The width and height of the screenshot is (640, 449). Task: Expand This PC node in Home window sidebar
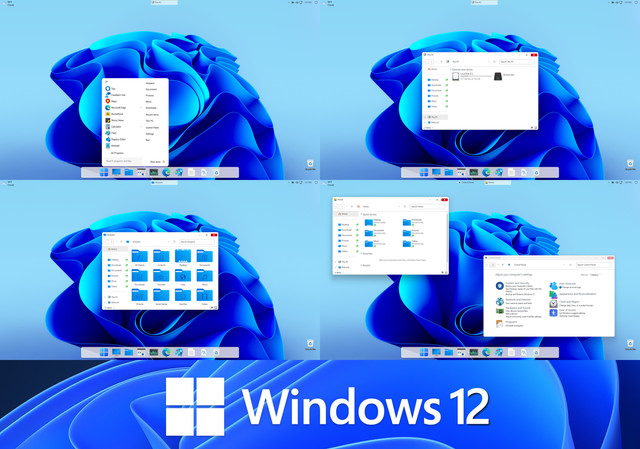pos(335,262)
